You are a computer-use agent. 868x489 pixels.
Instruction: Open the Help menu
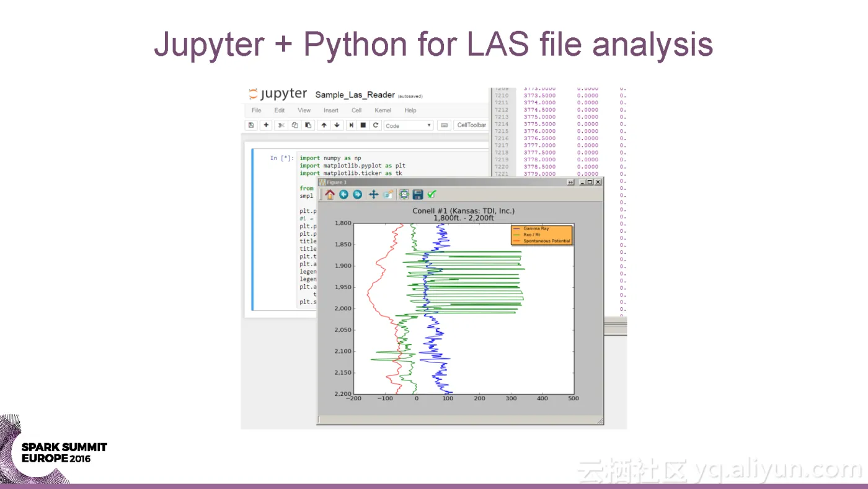click(410, 110)
